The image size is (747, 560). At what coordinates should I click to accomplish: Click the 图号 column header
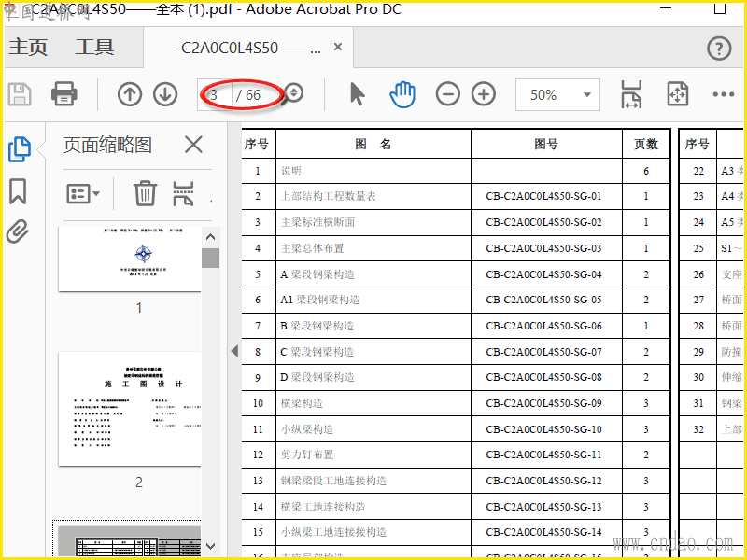pyautogui.click(x=546, y=144)
